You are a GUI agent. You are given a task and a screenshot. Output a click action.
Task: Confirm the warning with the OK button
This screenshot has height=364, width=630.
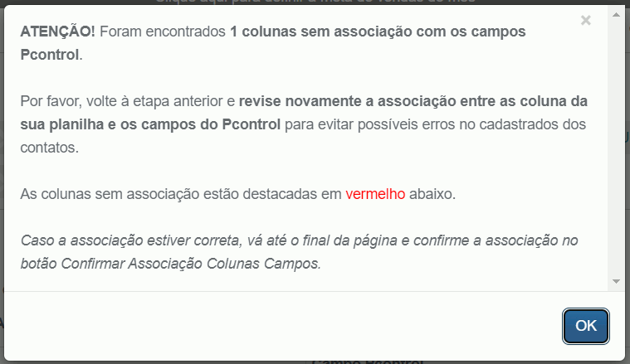[x=586, y=326]
